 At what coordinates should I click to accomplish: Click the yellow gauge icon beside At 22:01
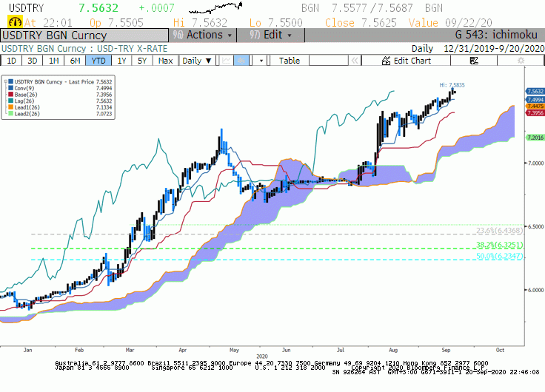click(15, 22)
